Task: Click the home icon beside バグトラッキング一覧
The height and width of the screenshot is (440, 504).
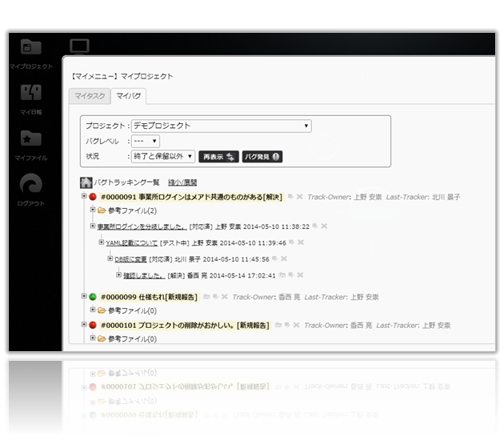Action: 86,182
